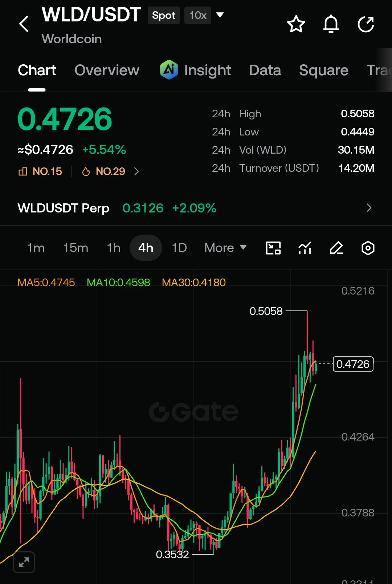Open chart indicators icon
392x584 pixels.
tap(305, 248)
